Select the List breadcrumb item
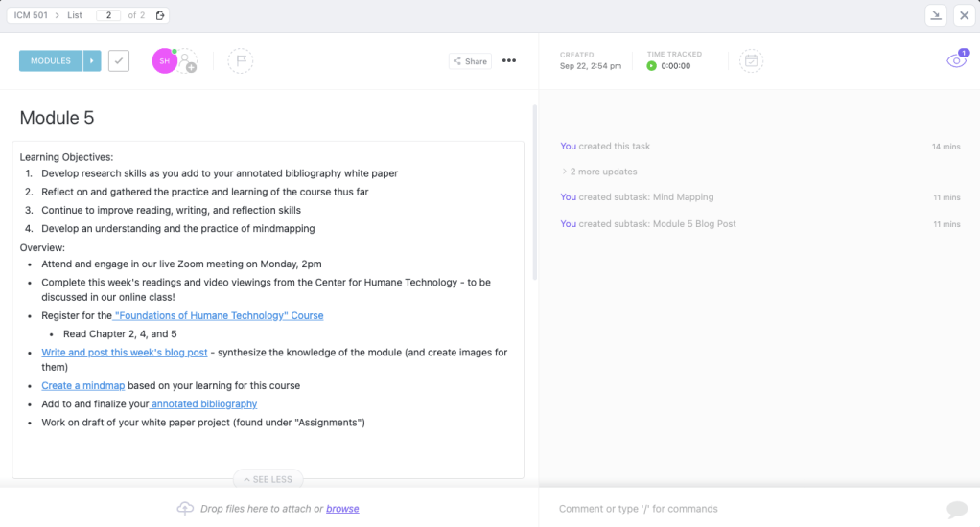The image size is (980, 527). click(75, 15)
